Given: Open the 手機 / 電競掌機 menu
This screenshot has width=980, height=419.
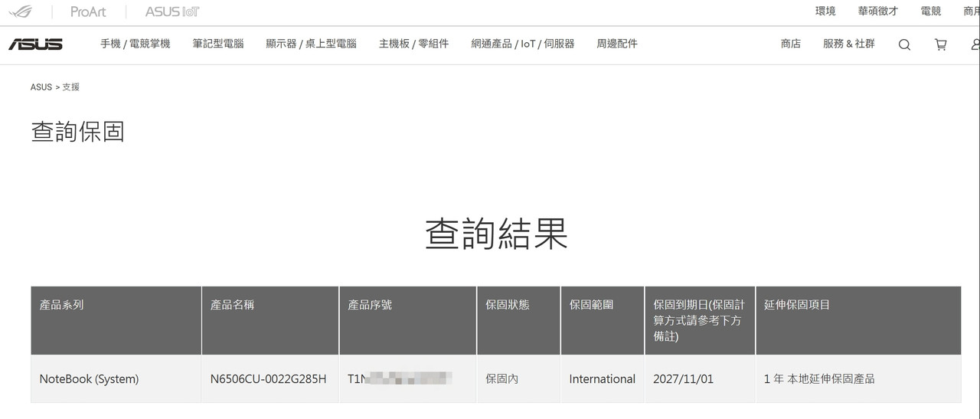Looking at the screenshot, I should click(136, 44).
